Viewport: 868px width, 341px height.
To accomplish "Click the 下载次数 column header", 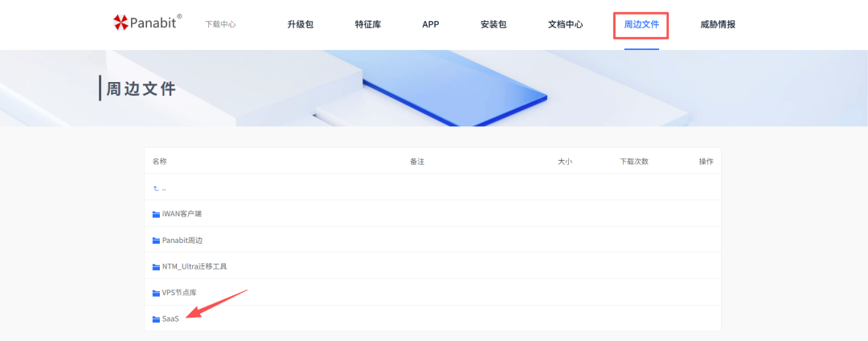I will click(634, 162).
